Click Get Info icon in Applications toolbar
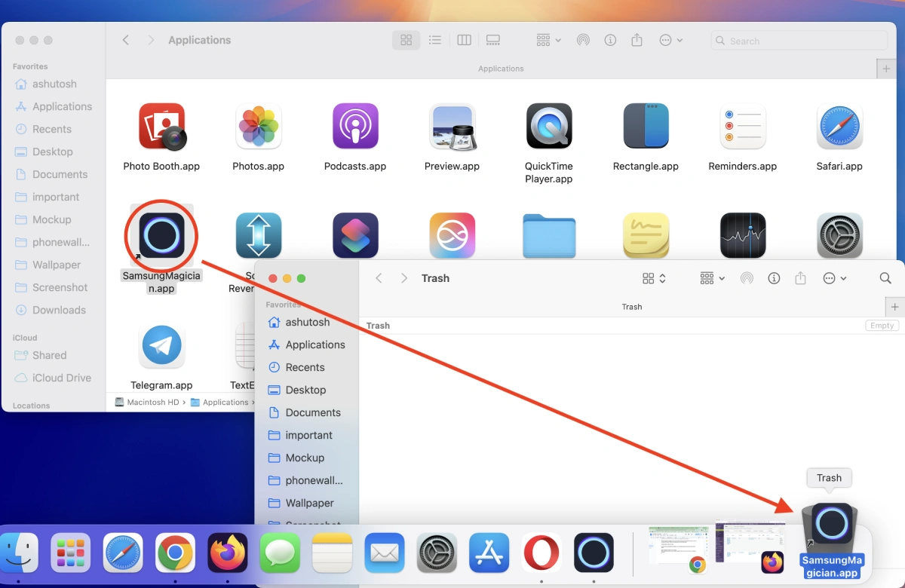The height and width of the screenshot is (588, 905). pyautogui.click(x=611, y=40)
